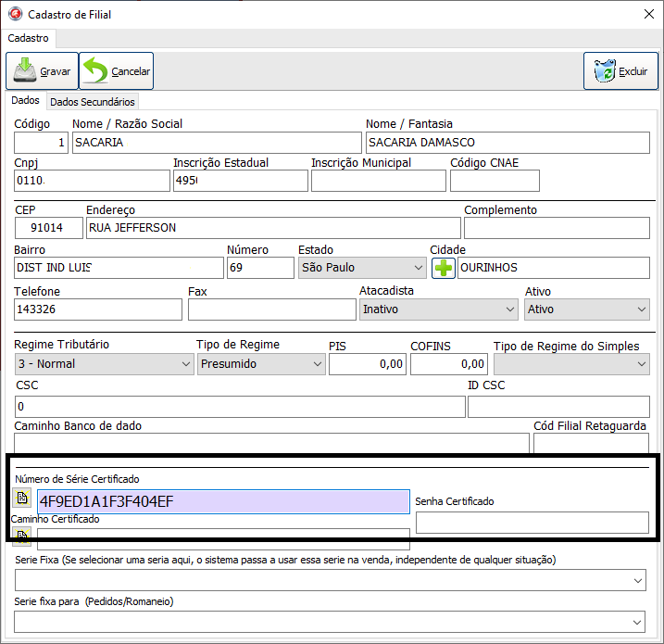This screenshot has height=644, width=664.
Task: Click browse icon for Caminho Certificado
Action: coord(23,537)
